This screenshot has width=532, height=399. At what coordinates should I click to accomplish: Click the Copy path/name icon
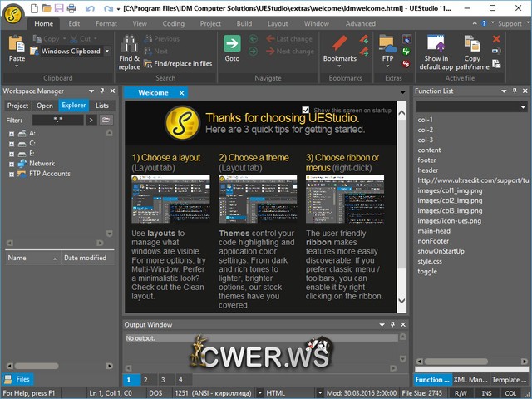[472, 43]
